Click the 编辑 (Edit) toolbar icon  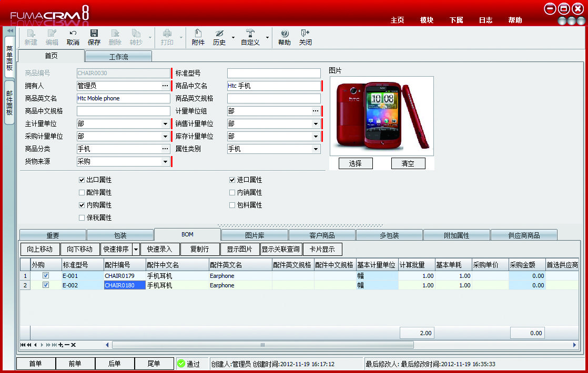click(x=52, y=34)
